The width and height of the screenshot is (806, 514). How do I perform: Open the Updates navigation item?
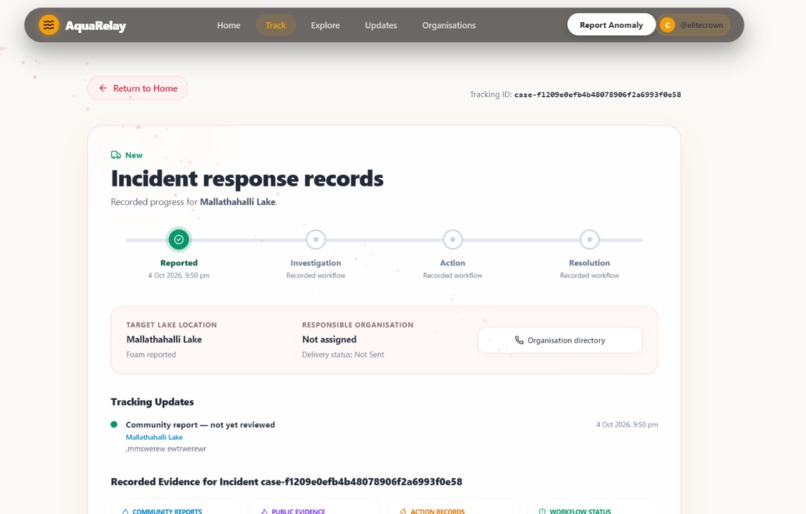pos(381,25)
